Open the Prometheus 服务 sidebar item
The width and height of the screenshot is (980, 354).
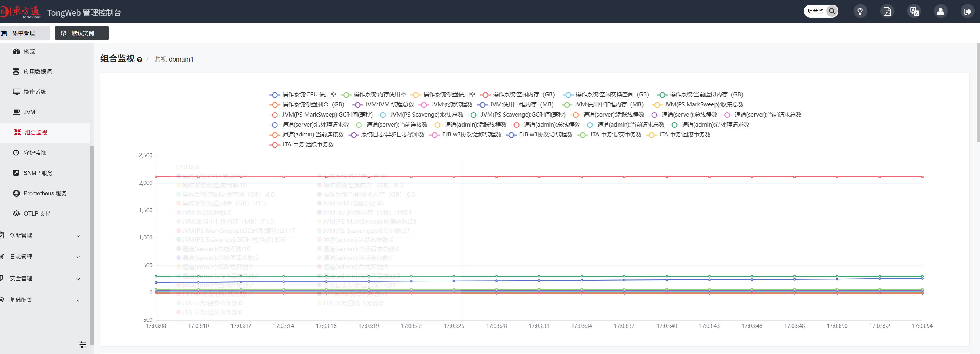tap(45, 193)
